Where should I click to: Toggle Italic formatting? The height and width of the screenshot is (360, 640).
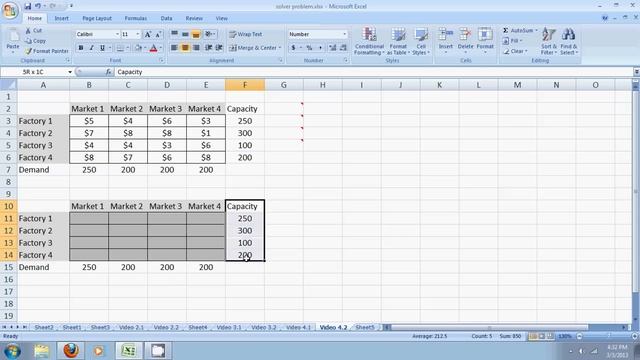tap(91, 48)
